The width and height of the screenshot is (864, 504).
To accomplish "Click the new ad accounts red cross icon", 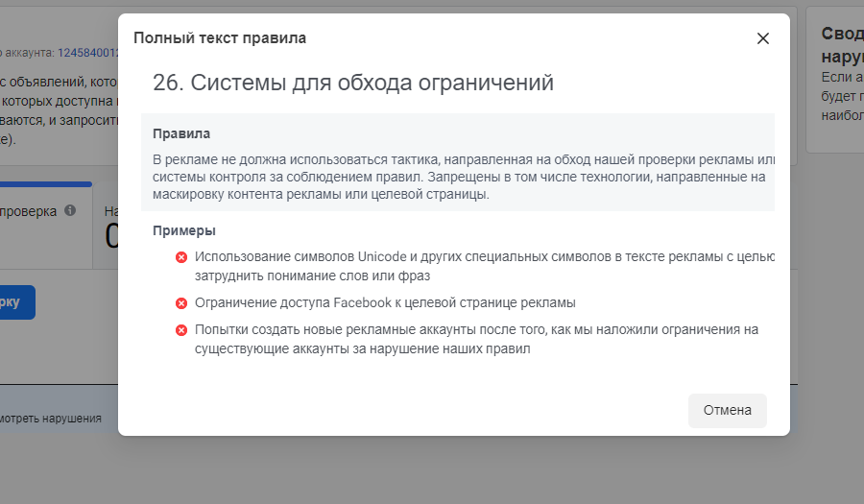I will [x=181, y=330].
